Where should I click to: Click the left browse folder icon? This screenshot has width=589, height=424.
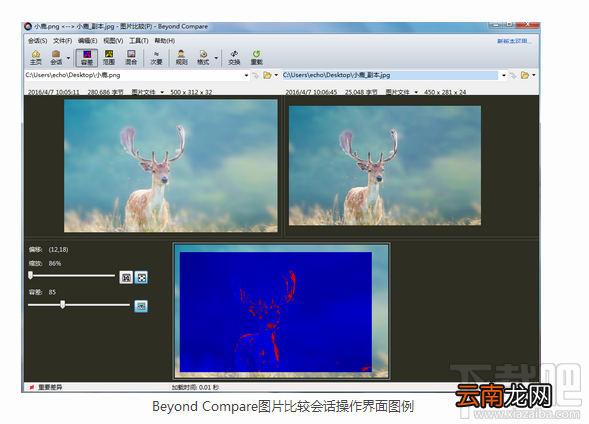267,75
